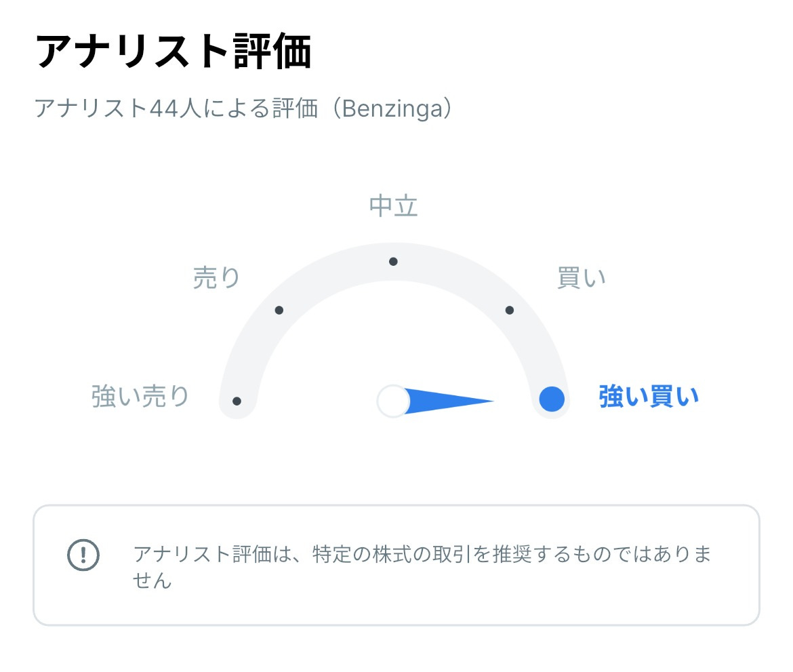Select the gauge dot below 買い label

point(510,311)
